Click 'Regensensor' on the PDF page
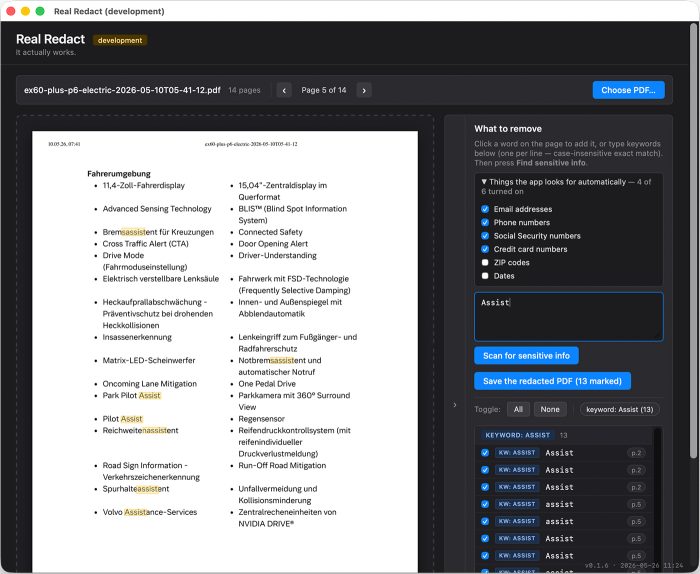 pos(261,419)
